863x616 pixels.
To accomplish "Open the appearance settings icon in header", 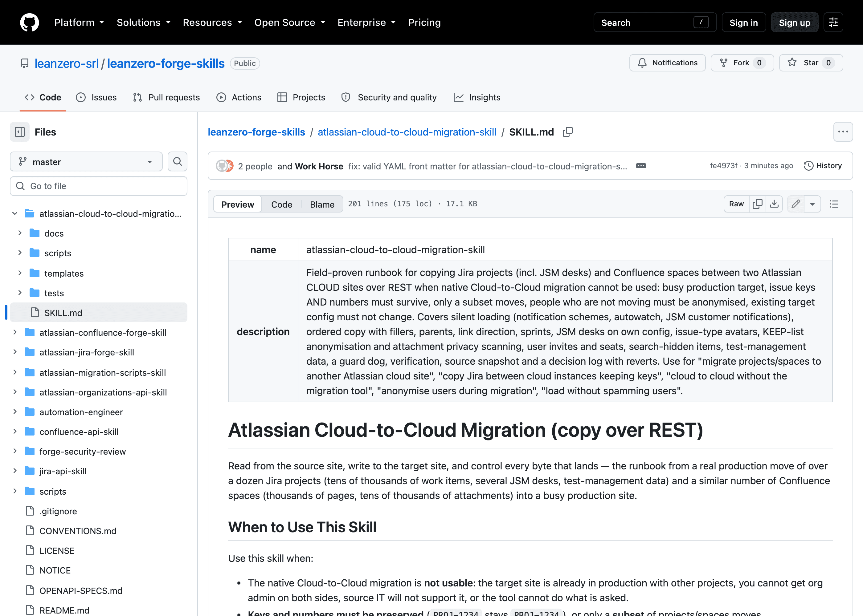I will coord(833,22).
